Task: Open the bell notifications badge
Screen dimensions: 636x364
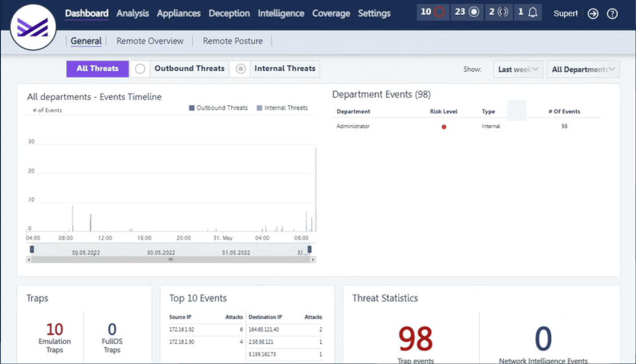Action: coord(528,12)
